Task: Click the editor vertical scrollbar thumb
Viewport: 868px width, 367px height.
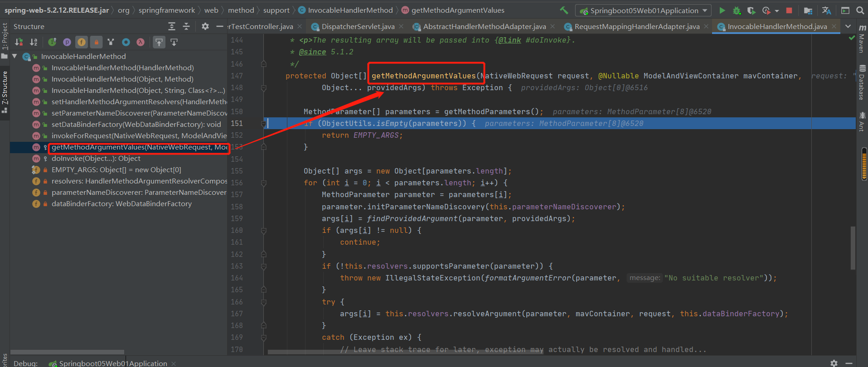Action: (x=853, y=248)
